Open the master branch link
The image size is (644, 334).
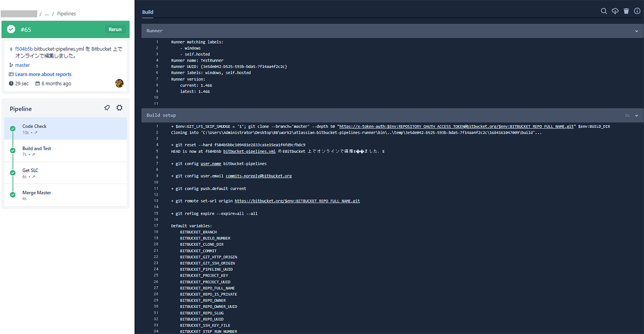point(23,65)
